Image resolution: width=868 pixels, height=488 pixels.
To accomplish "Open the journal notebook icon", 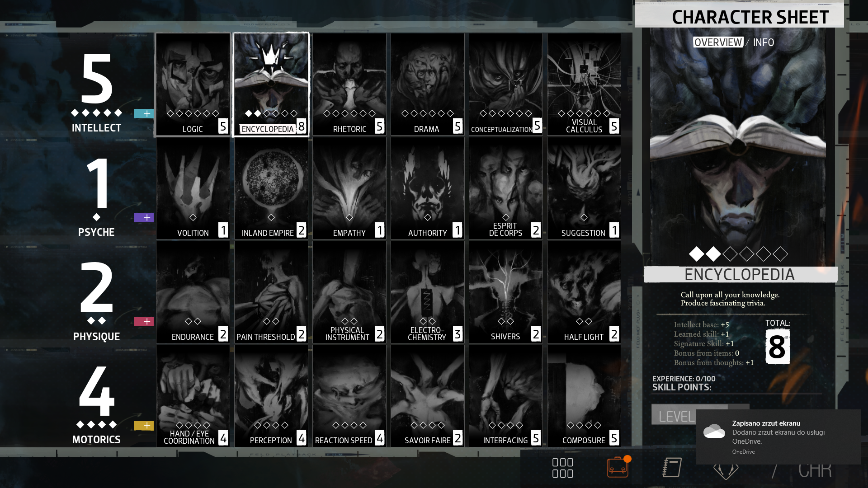I will click(672, 467).
